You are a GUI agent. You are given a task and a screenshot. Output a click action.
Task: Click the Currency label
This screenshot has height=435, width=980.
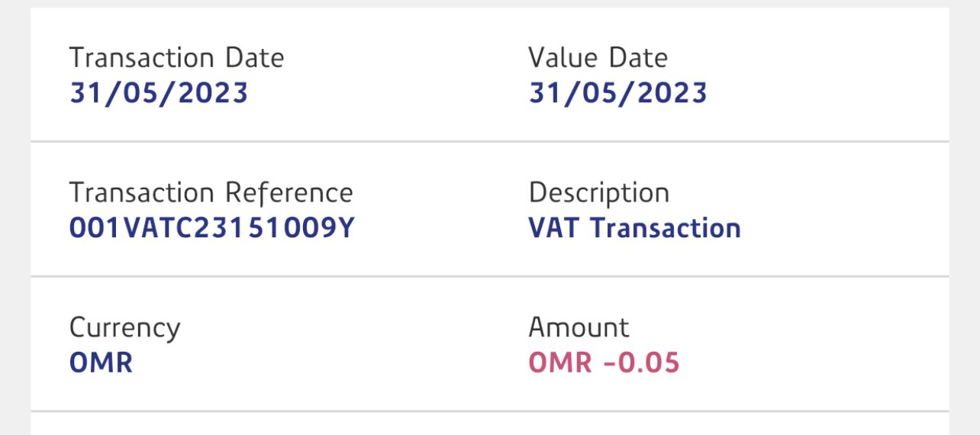tap(124, 328)
